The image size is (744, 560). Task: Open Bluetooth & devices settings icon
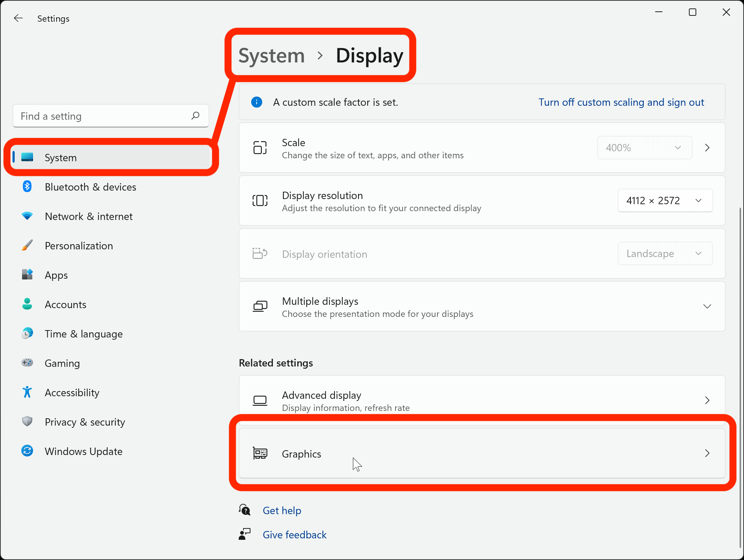[x=27, y=187]
